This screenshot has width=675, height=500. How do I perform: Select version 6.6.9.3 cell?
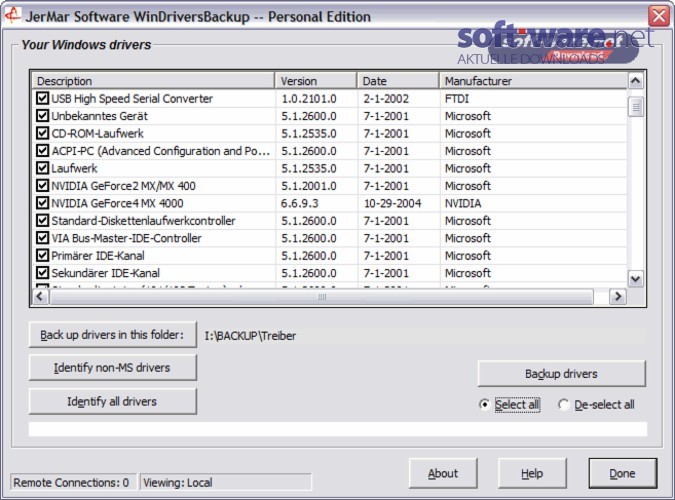(x=299, y=203)
